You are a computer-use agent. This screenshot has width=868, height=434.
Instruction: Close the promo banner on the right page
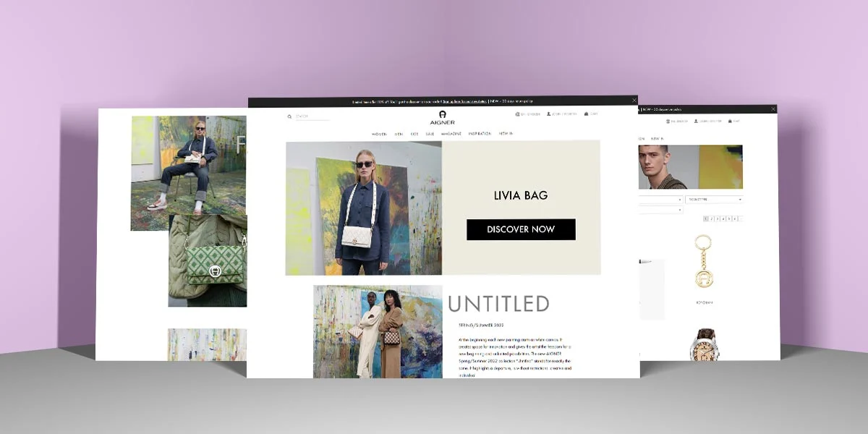coord(773,109)
